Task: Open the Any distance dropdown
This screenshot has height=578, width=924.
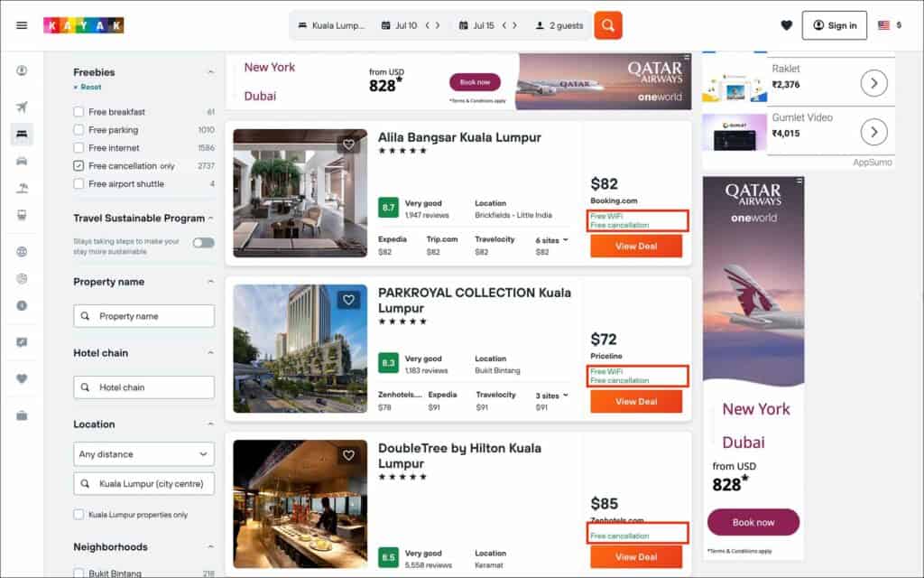Action: (143, 454)
